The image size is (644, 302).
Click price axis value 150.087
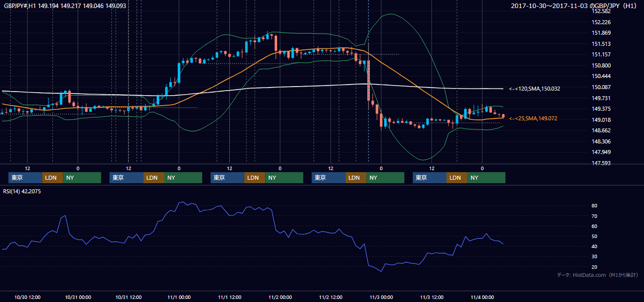(x=601, y=87)
